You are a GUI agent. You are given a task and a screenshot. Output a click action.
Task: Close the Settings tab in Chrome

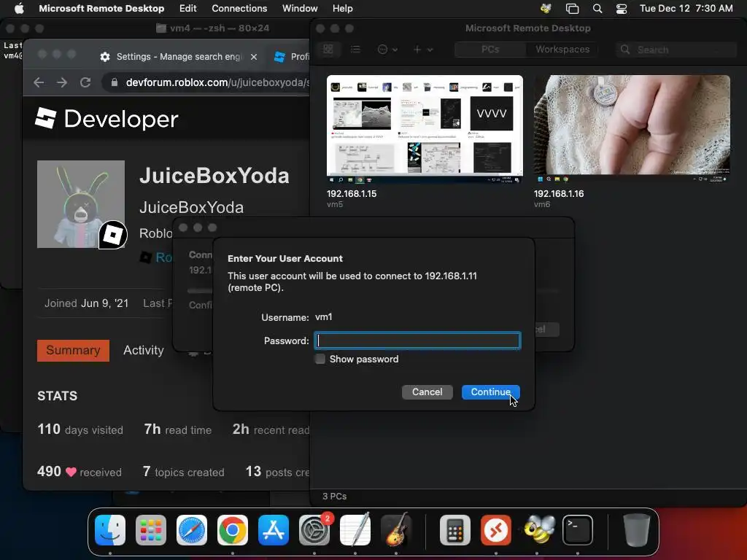[x=254, y=57]
